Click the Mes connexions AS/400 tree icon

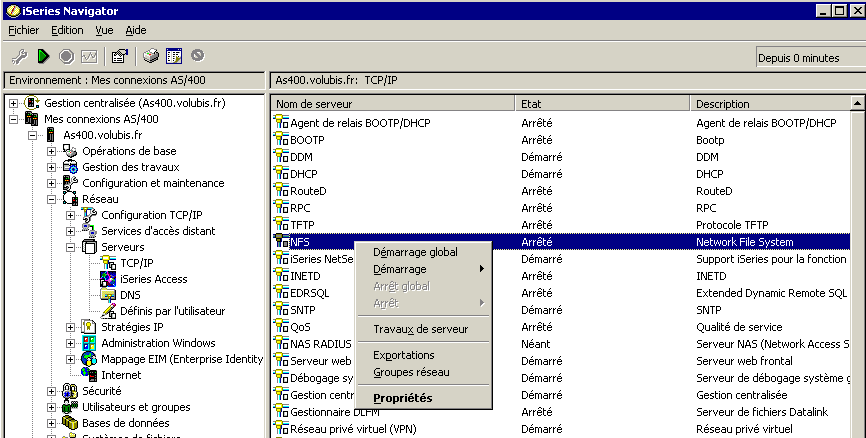click(31, 119)
